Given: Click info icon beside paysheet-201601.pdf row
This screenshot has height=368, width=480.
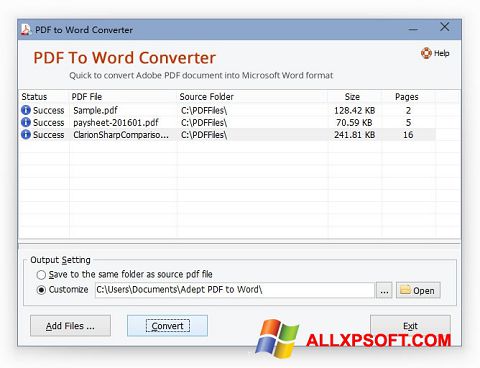Looking at the screenshot, I should 26,122.
